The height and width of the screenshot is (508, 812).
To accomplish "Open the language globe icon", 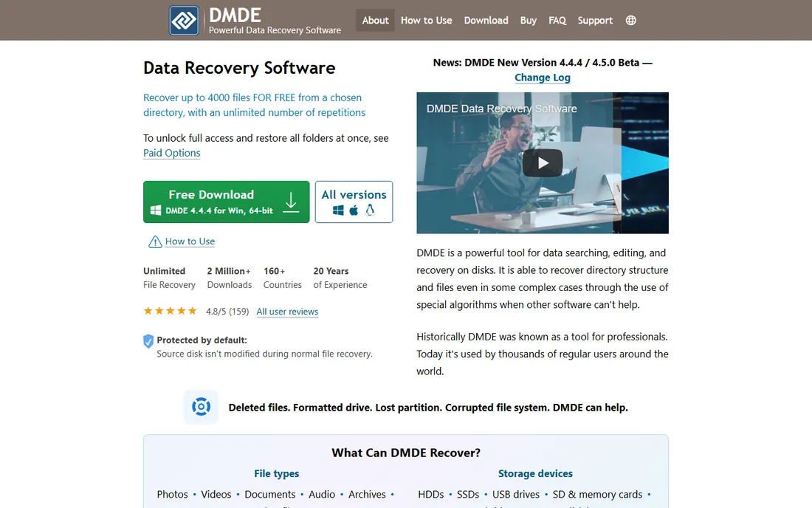I will coord(630,20).
